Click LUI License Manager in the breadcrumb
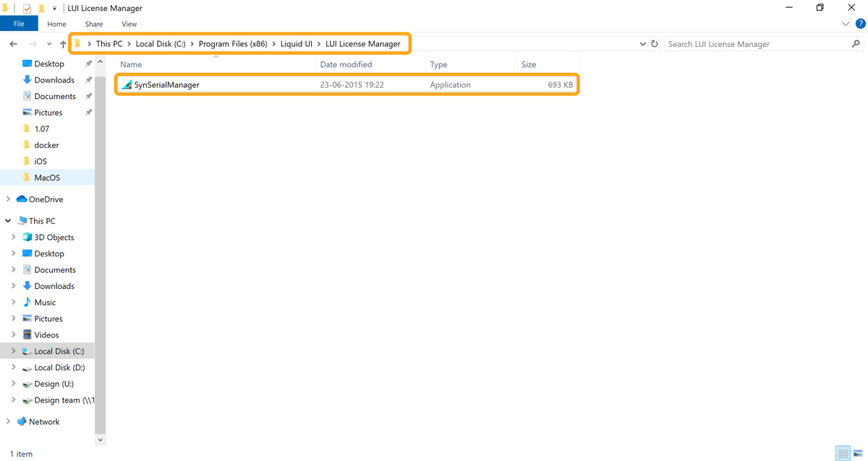Image resolution: width=868 pixels, height=461 pixels. pyautogui.click(x=362, y=44)
